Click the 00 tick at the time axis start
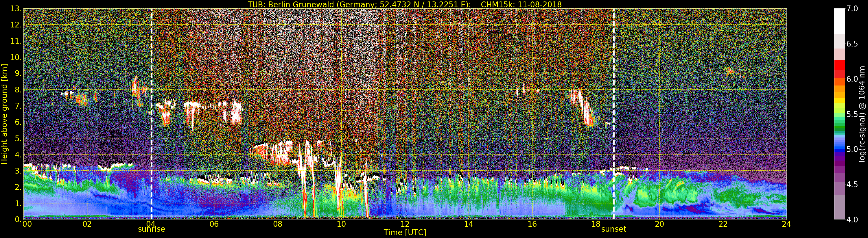 tap(27, 224)
